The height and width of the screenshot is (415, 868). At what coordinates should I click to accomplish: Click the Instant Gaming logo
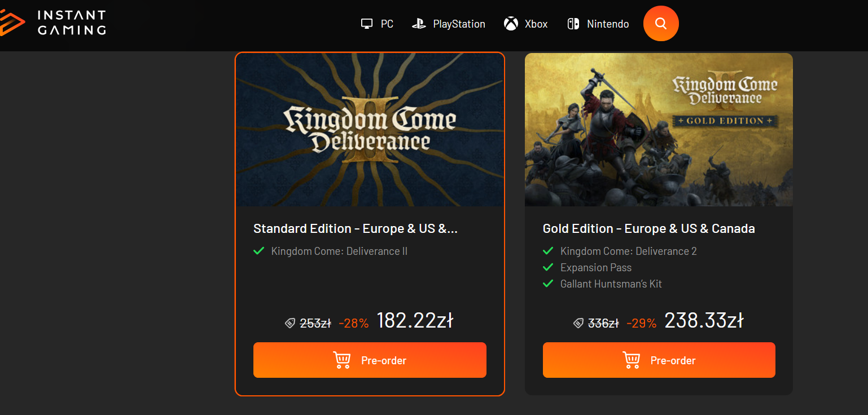54,23
